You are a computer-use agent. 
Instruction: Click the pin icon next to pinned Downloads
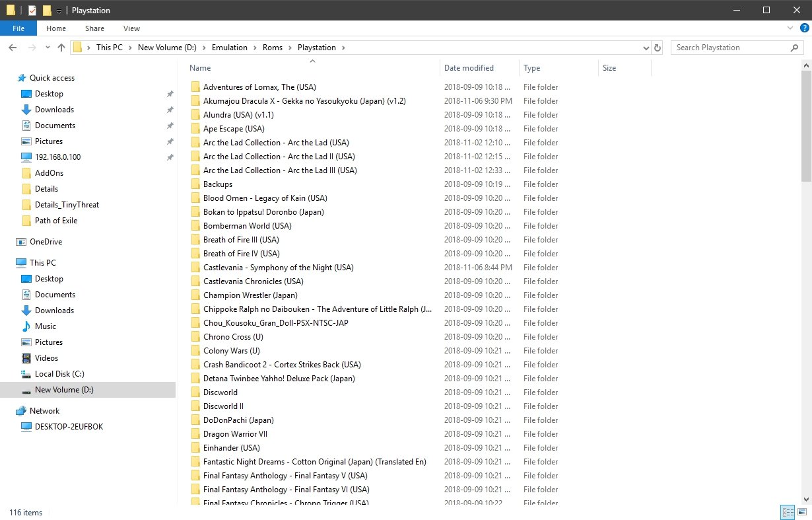tap(170, 110)
